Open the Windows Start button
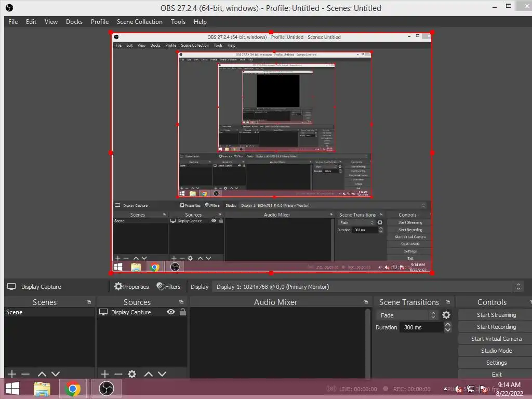The height and width of the screenshot is (399, 532). click(12, 389)
